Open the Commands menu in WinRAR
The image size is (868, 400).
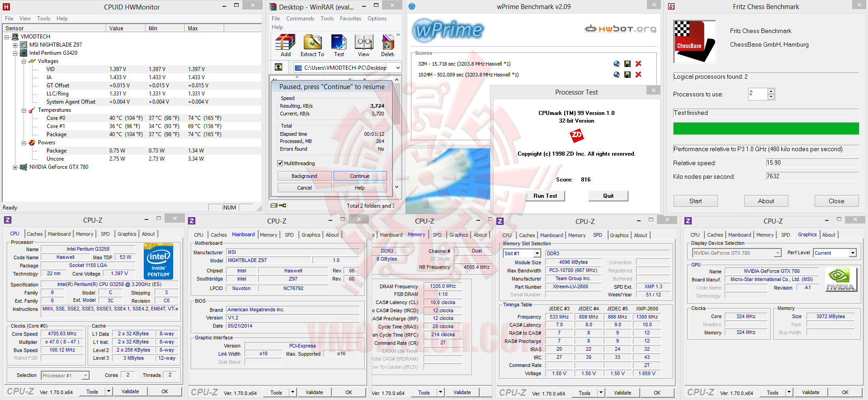tap(300, 19)
